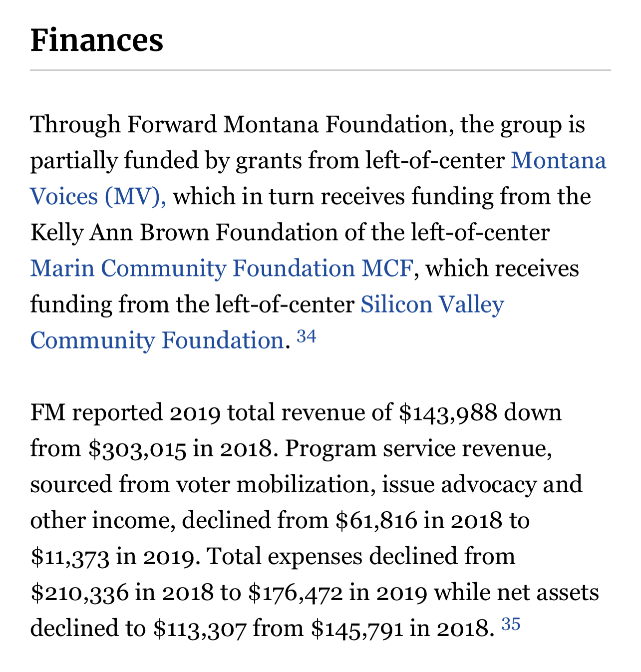Click the "Program service revenue" phrase
This screenshot has height=672, width=641.
418,449
